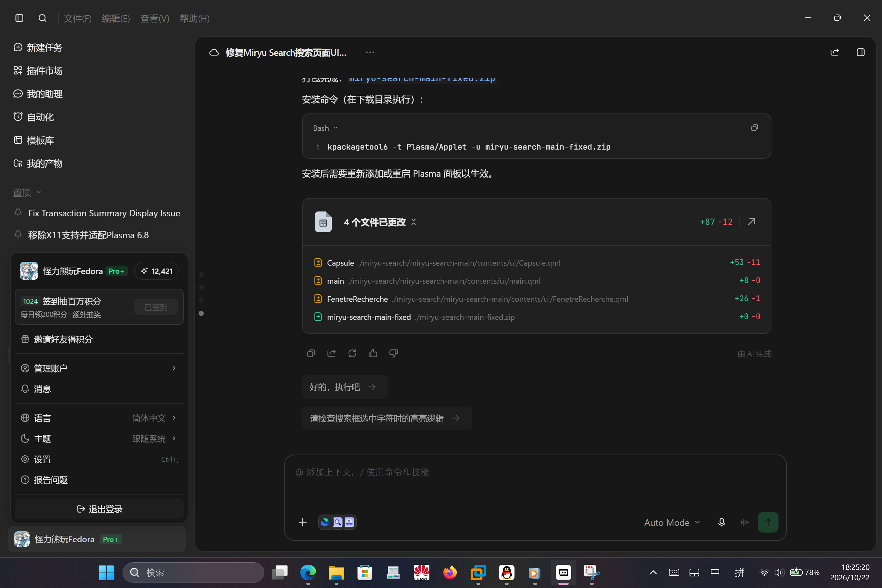Open search with the magnifier icon
The width and height of the screenshot is (882, 588).
[x=42, y=18]
